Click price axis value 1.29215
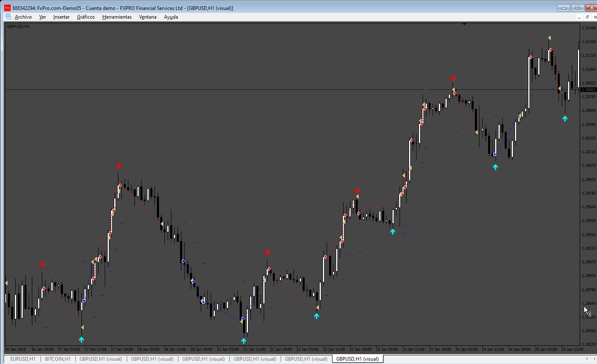This screenshot has width=597, height=364. [x=589, y=248]
